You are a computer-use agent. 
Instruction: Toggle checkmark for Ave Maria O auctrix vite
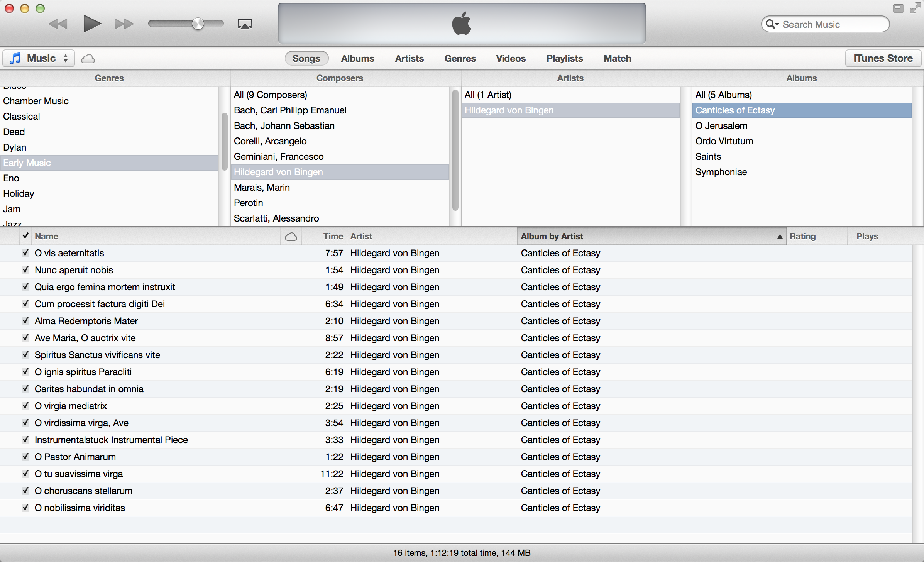click(24, 337)
